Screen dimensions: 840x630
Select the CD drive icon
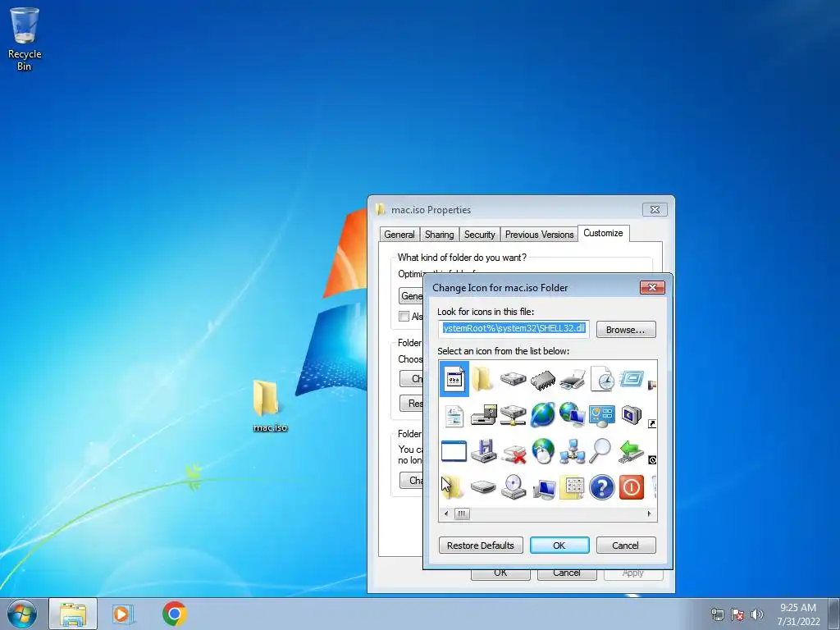pos(514,487)
